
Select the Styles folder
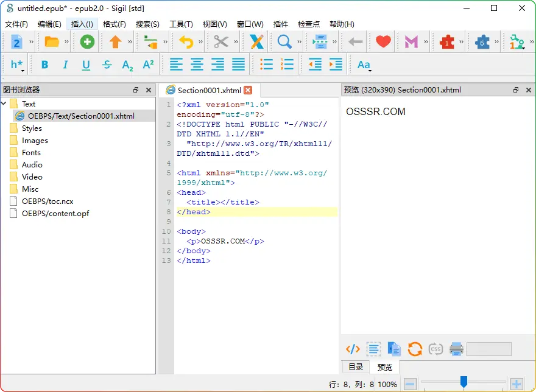[32, 128]
